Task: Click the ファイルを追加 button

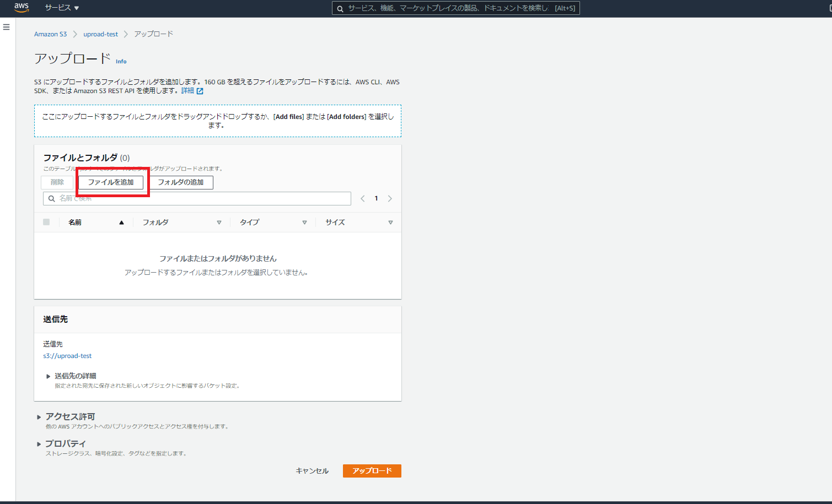Action: (x=111, y=182)
